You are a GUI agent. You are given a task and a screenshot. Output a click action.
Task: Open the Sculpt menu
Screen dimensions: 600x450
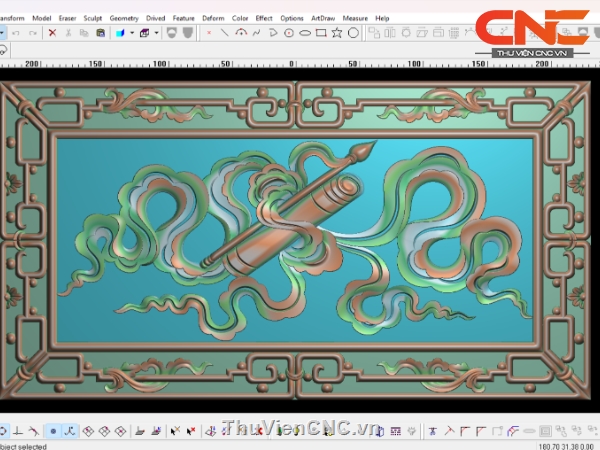(92, 18)
